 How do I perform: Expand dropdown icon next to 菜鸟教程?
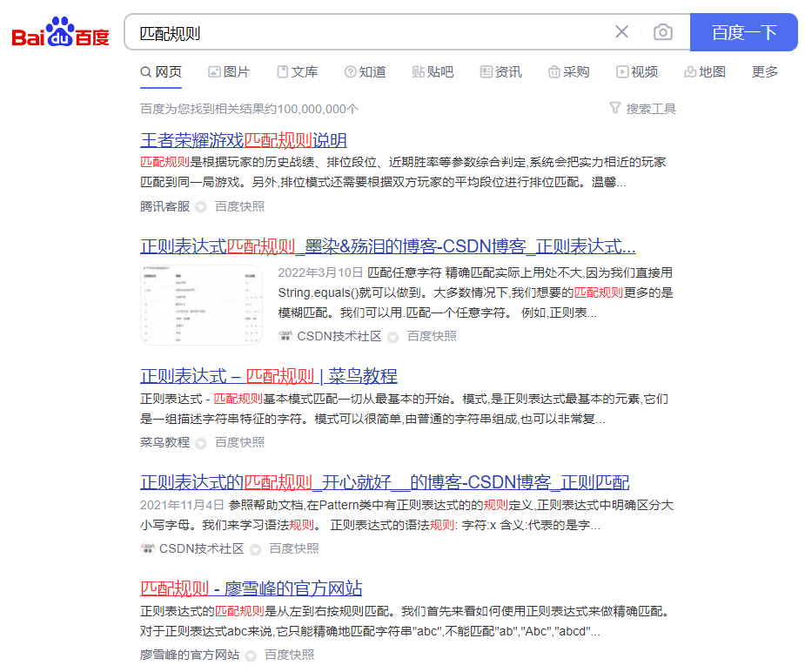click(201, 444)
